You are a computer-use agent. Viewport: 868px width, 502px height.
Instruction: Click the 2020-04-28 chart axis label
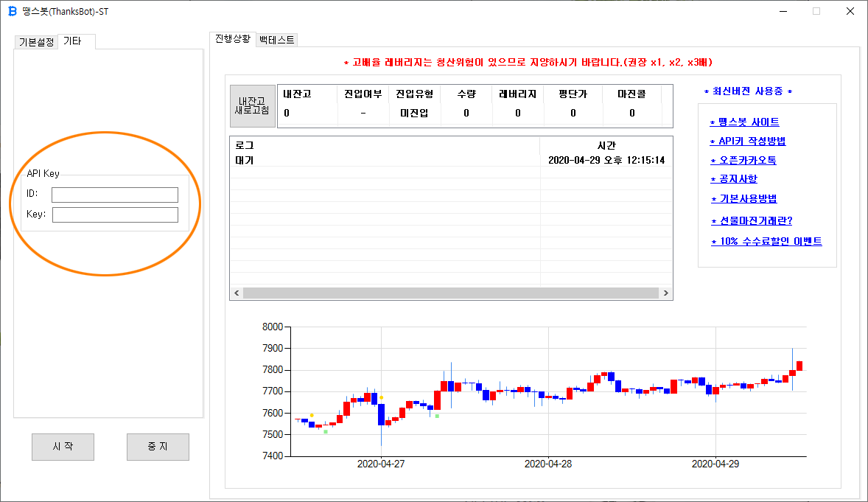[x=548, y=464]
